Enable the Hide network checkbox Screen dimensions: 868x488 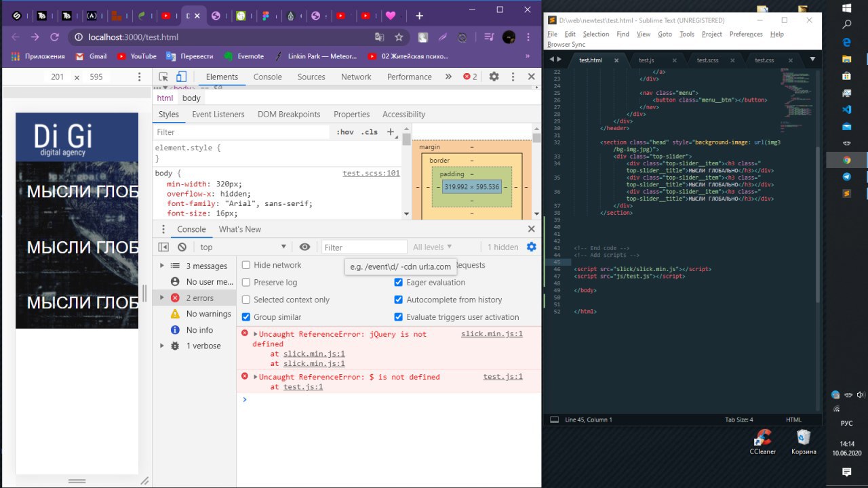coord(246,265)
